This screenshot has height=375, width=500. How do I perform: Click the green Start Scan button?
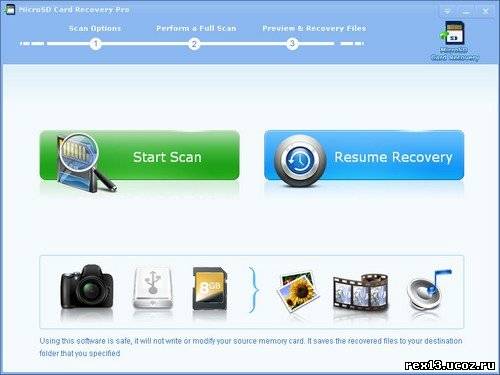pyautogui.click(x=139, y=155)
